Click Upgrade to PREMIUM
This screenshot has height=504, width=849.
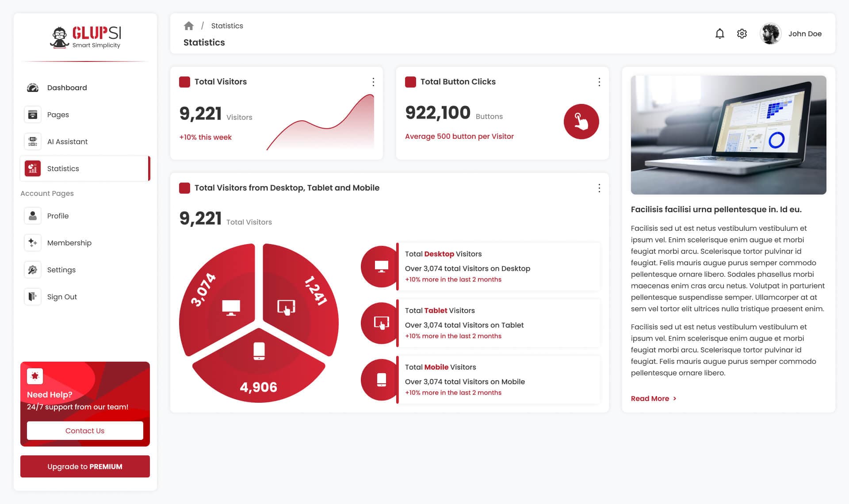tap(84, 466)
